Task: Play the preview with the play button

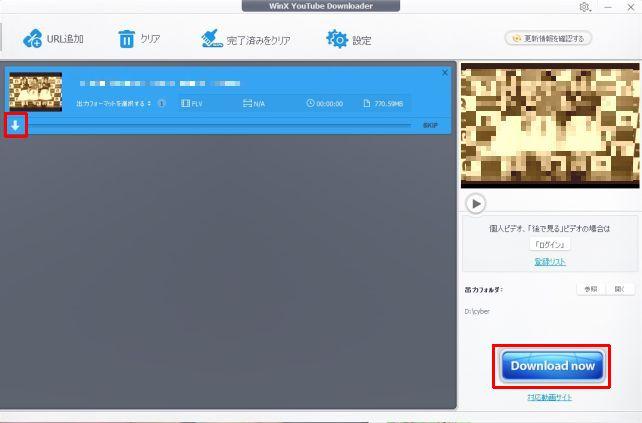Action: (475, 204)
